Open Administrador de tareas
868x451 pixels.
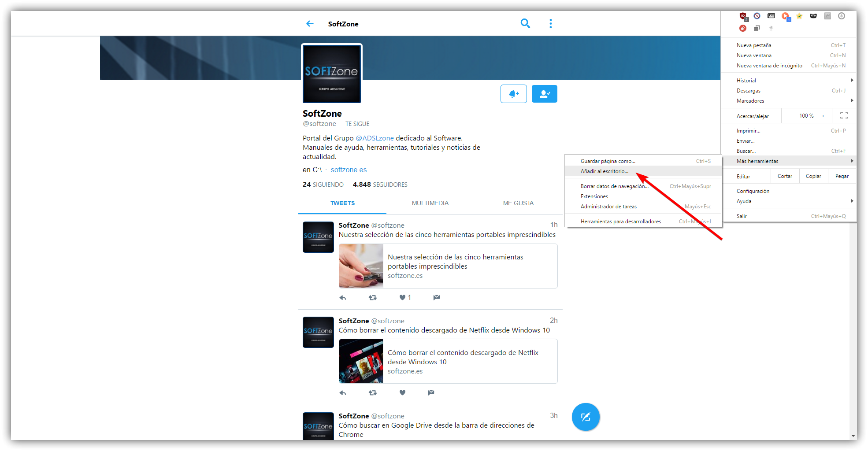click(x=643, y=207)
